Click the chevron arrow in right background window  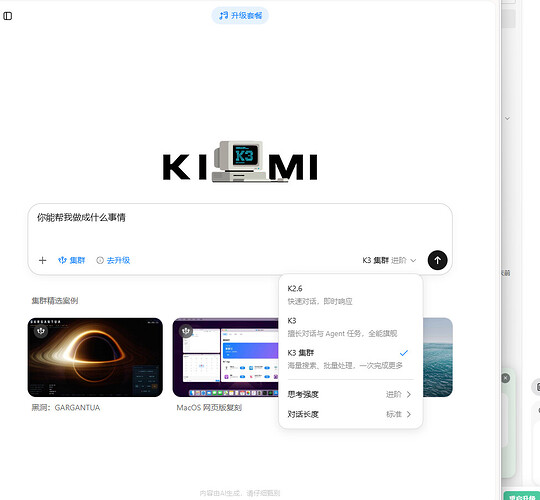[x=507, y=118]
